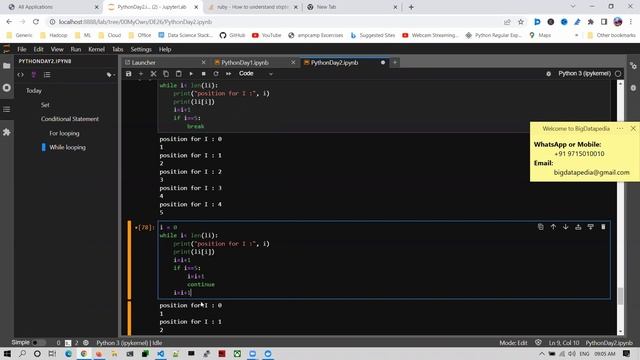
Task: Open the extension manager puzzle icon
Action: [x=7, y=132]
